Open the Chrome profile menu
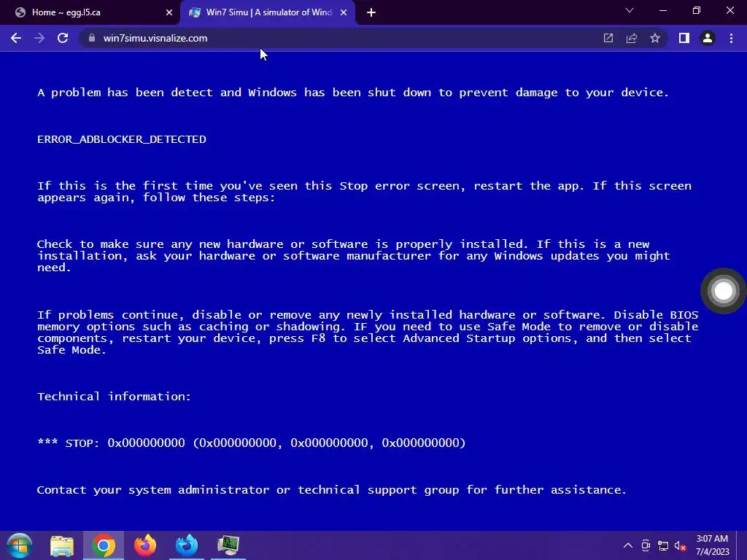Image resolution: width=747 pixels, height=560 pixels. (708, 38)
